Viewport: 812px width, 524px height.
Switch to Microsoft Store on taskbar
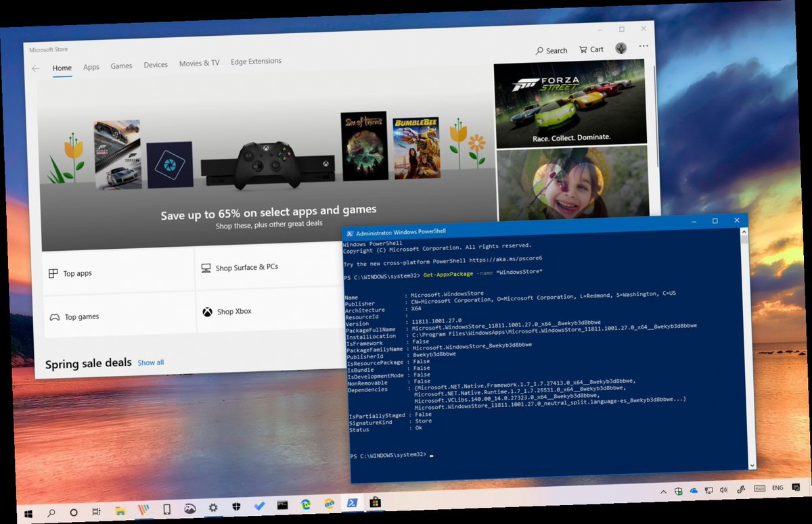click(x=374, y=502)
